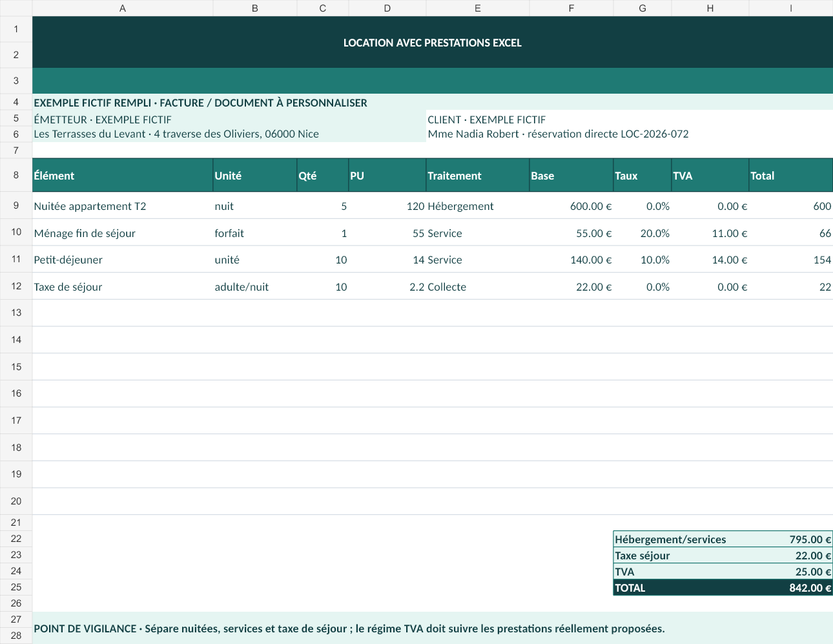833x644 pixels.
Task: Click the 'TOTAL' summary label
Action: tap(681, 587)
